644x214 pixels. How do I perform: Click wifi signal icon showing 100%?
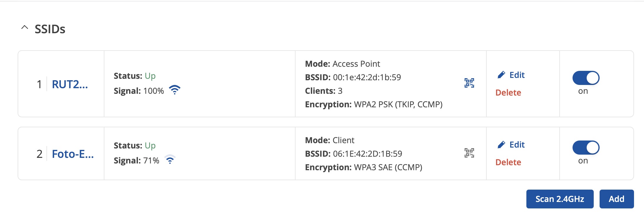point(175,90)
